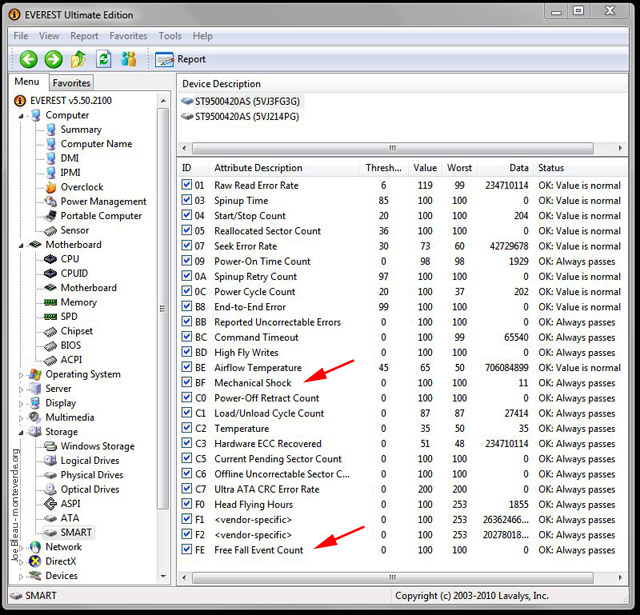Select the Chipset icon
640x615 pixels.
coord(51,331)
